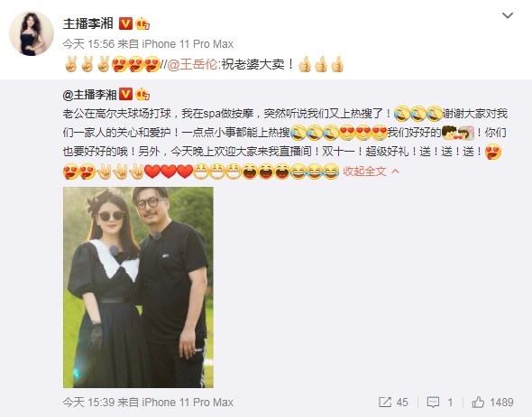Click the orange V verified badge at top
532x417 pixels.
[x=125, y=23]
